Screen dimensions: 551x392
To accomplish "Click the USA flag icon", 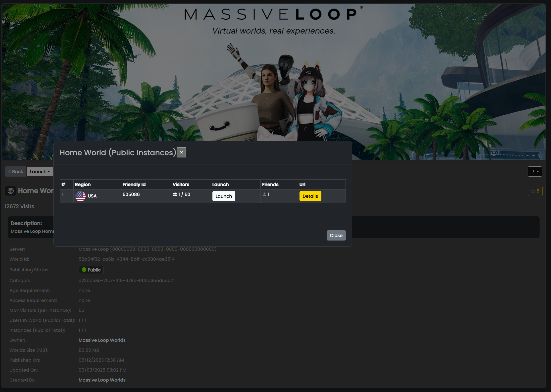I will 80,196.
